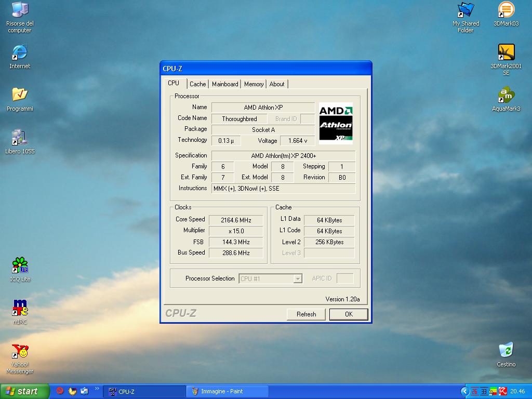
Task: Click the Specification "AMD Athlon(tm) XP 2400+"
Action: point(283,156)
